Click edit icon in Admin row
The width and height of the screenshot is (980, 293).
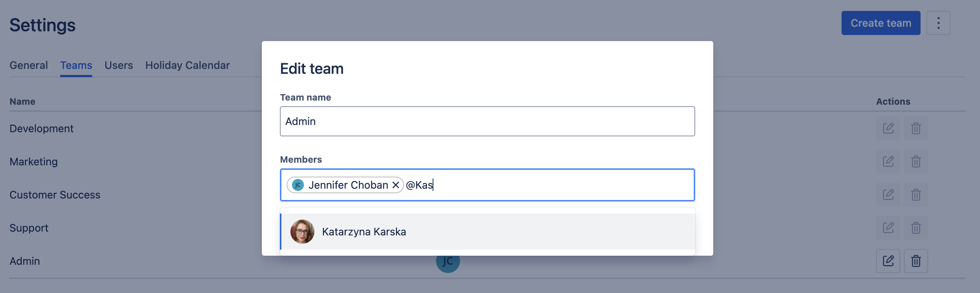tap(888, 261)
